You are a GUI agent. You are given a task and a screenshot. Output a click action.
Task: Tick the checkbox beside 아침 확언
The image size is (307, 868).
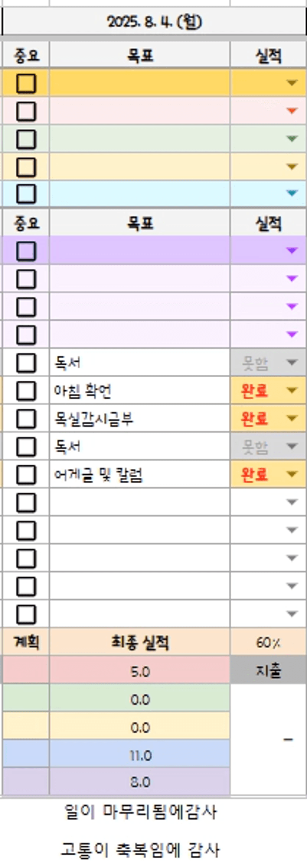click(x=26, y=391)
